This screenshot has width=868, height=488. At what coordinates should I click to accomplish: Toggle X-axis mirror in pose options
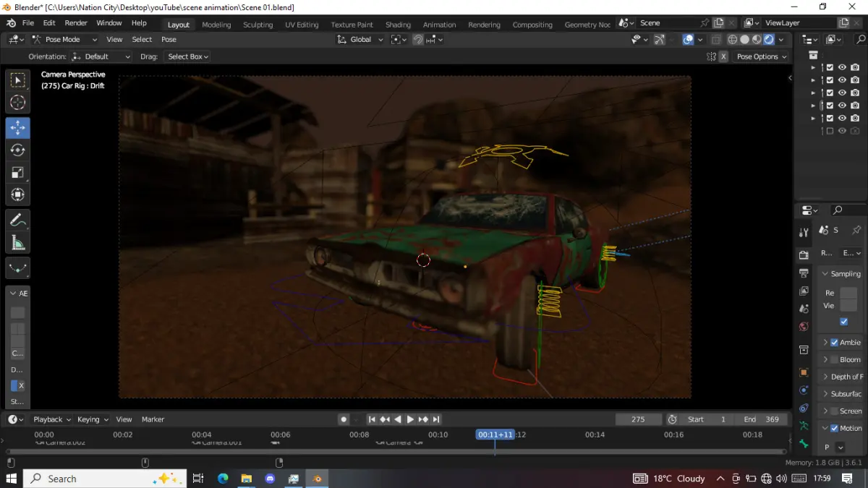[723, 56]
